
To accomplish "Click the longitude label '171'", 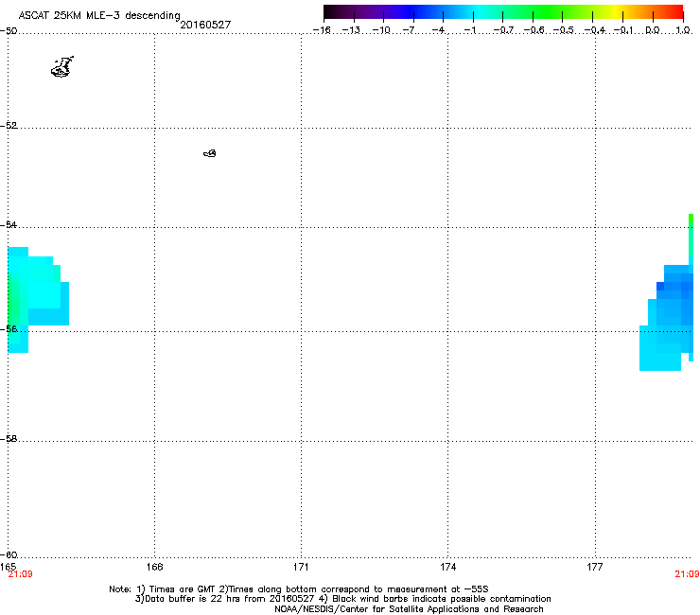I will pyautogui.click(x=301, y=567).
